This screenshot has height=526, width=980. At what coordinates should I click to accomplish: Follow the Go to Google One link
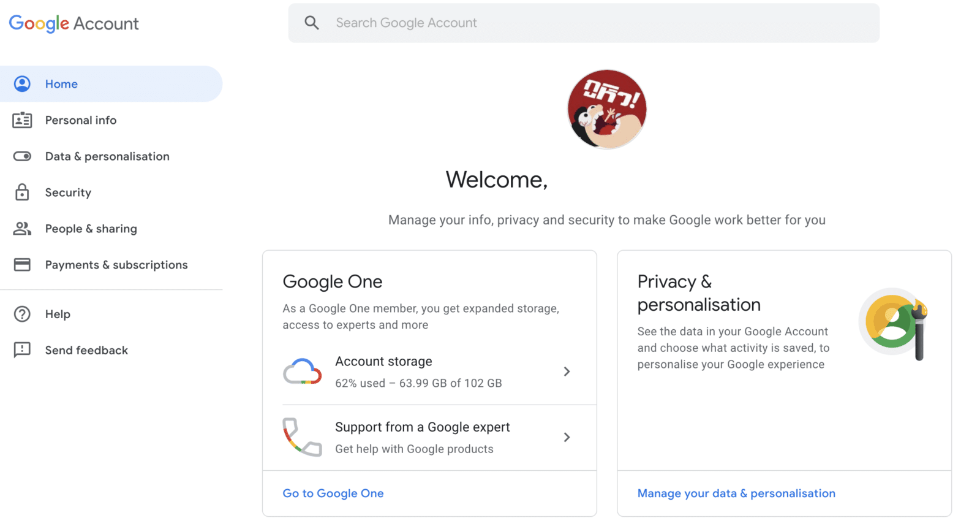(333, 494)
